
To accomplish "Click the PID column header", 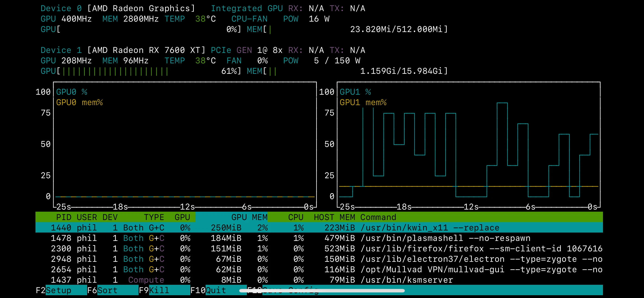I will click(64, 217).
